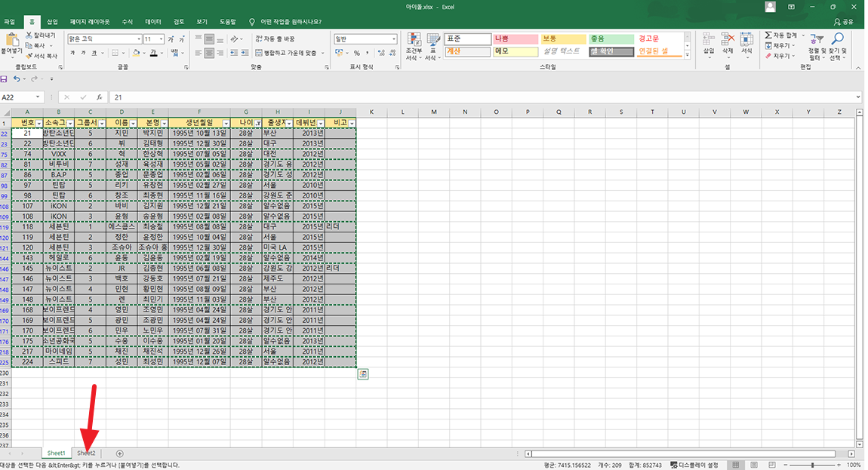Open filter dropdown on 생년월일 column header
868x470 pixels.
226,123
